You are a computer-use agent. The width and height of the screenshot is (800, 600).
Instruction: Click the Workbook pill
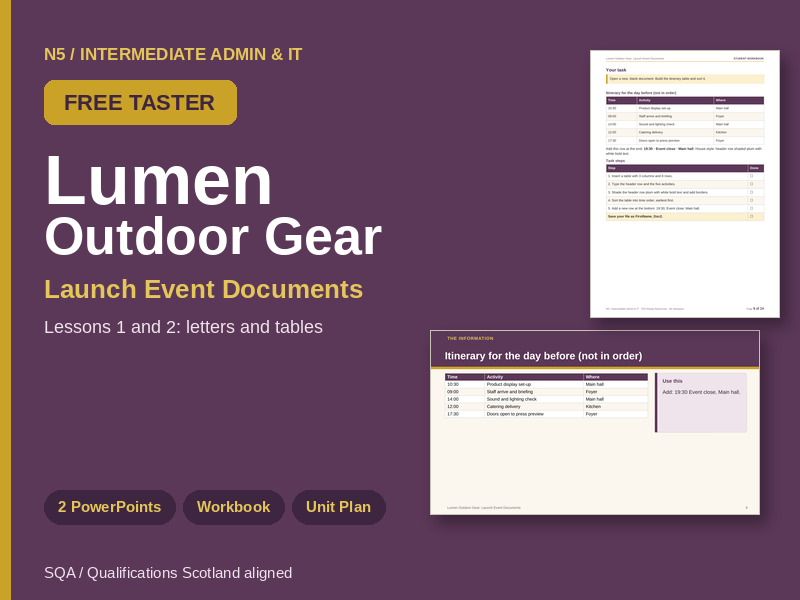point(234,507)
